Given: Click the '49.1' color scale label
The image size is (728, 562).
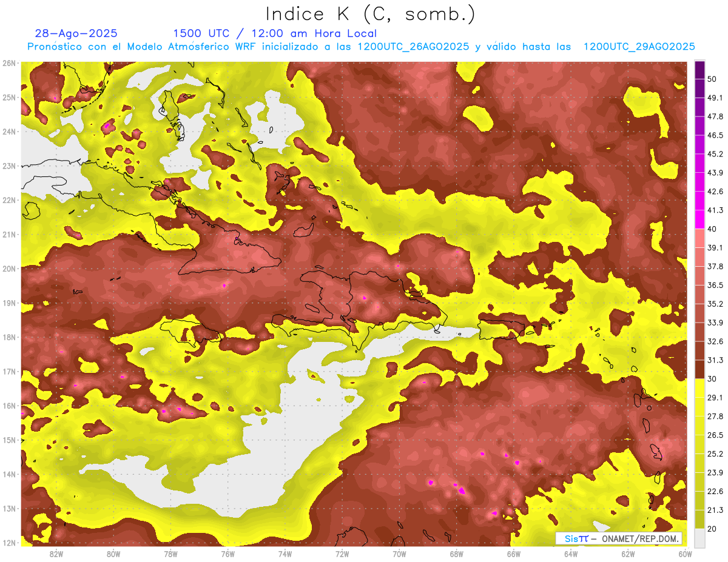Looking at the screenshot, I should (715, 98).
